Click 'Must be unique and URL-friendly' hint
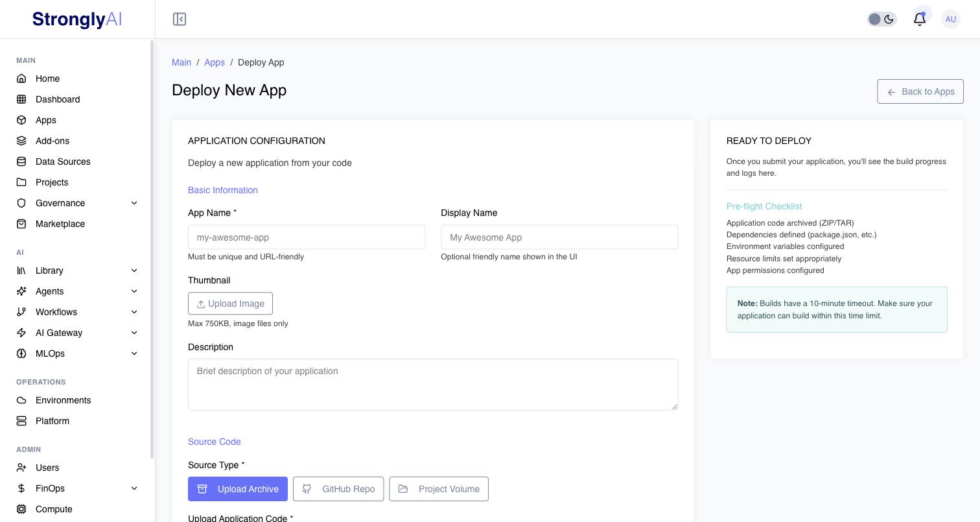Screen dimensions: 980x522 pos(246,257)
